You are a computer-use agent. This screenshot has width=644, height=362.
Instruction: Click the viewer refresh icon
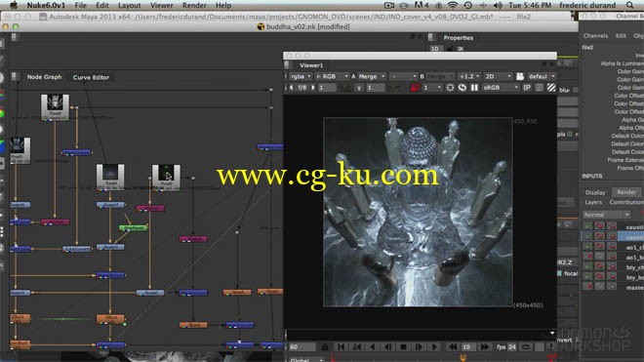(x=463, y=88)
